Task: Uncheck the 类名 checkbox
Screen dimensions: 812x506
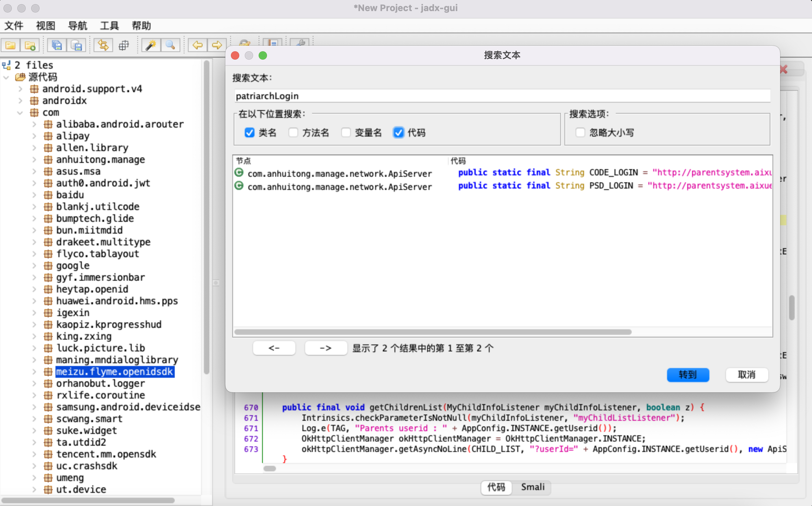Action: pos(249,132)
